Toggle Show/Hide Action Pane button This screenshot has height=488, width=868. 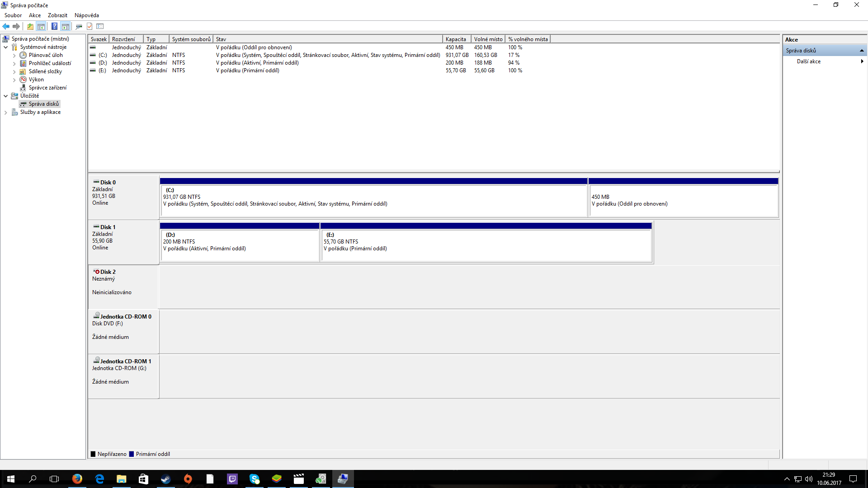pos(66,26)
